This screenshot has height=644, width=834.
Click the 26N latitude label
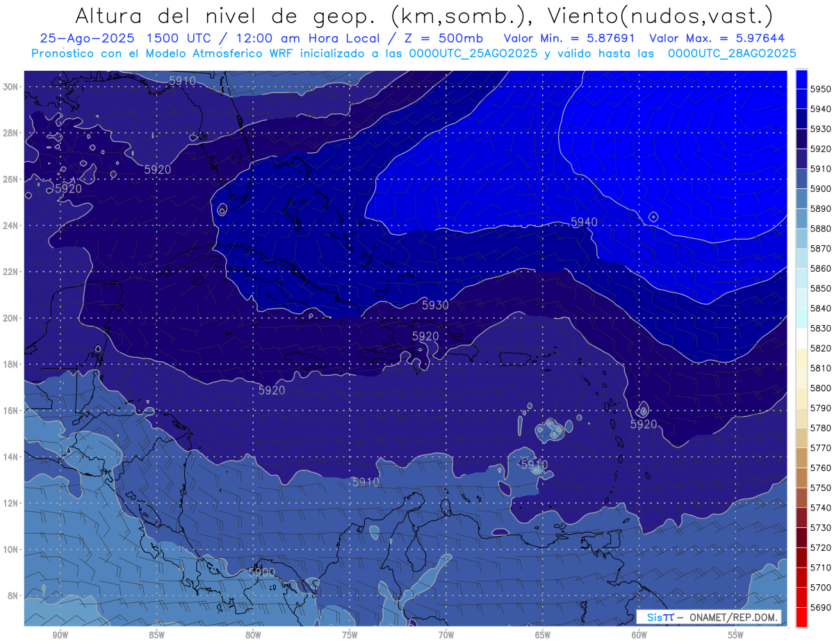pyautogui.click(x=11, y=179)
